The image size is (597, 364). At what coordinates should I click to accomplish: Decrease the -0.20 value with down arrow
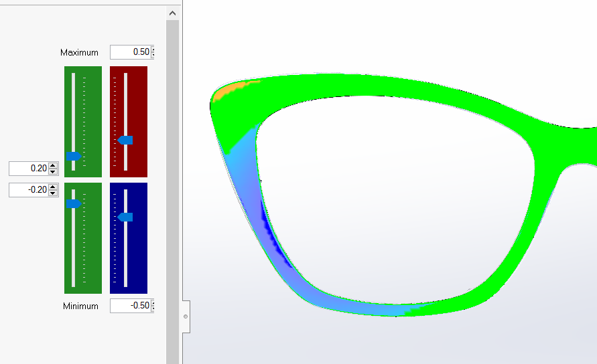click(x=54, y=193)
